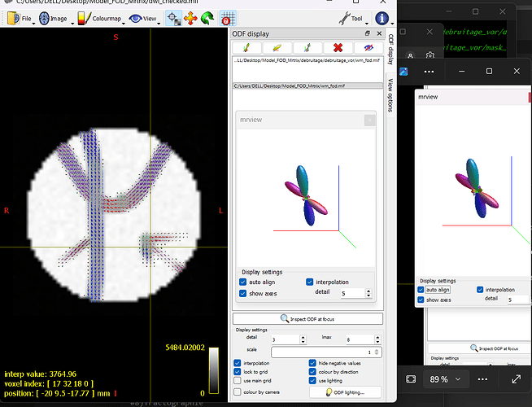Switch to the View options side tab

click(390, 96)
